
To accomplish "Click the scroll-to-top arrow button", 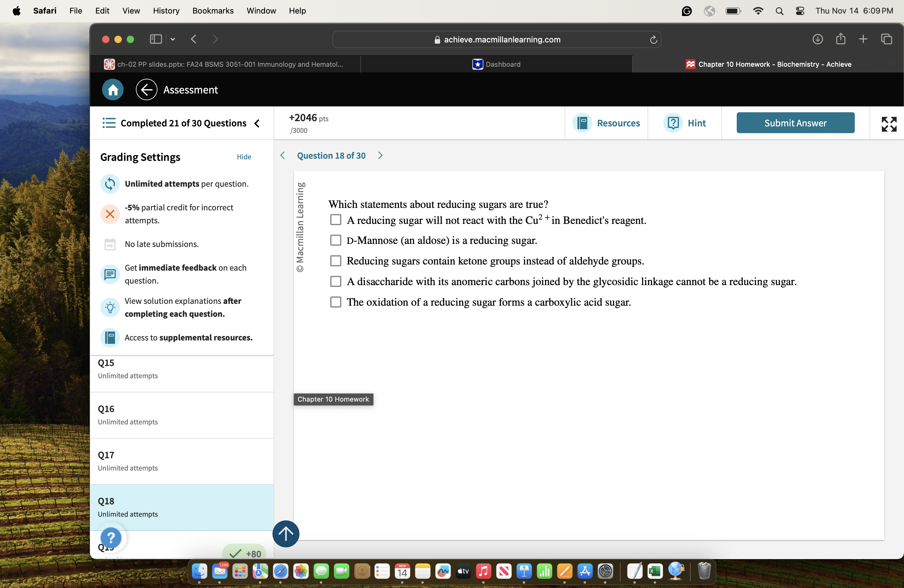I will pos(286,534).
